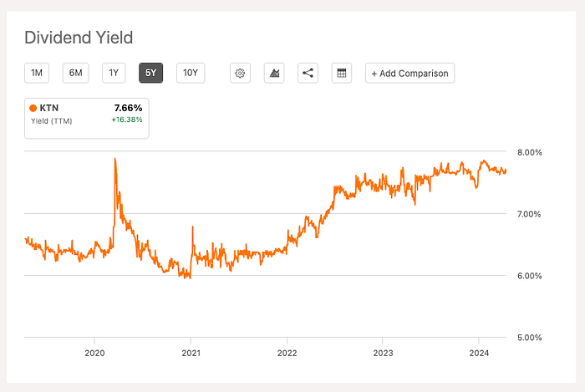Image resolution: width=585 pixels, height=392 pixels.
Task: Switch the chart type via mountain icon
Action: [x=274, y=73]
